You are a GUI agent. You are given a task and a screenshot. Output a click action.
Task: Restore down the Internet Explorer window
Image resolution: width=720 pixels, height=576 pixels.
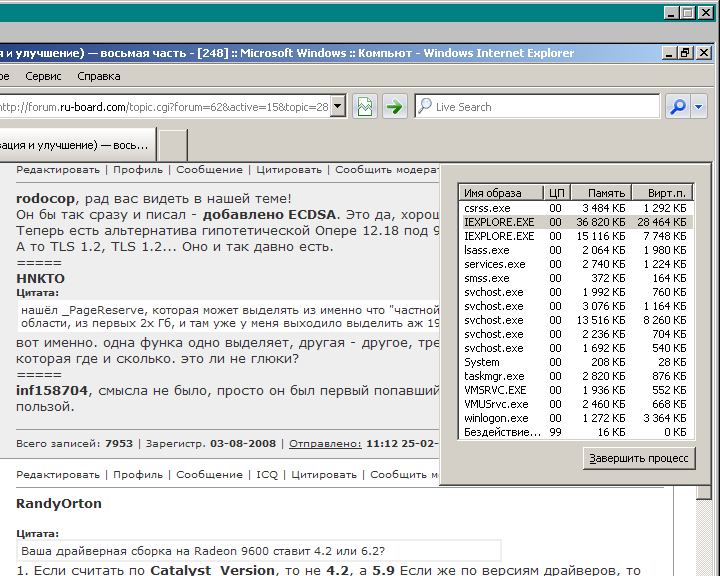685,53
